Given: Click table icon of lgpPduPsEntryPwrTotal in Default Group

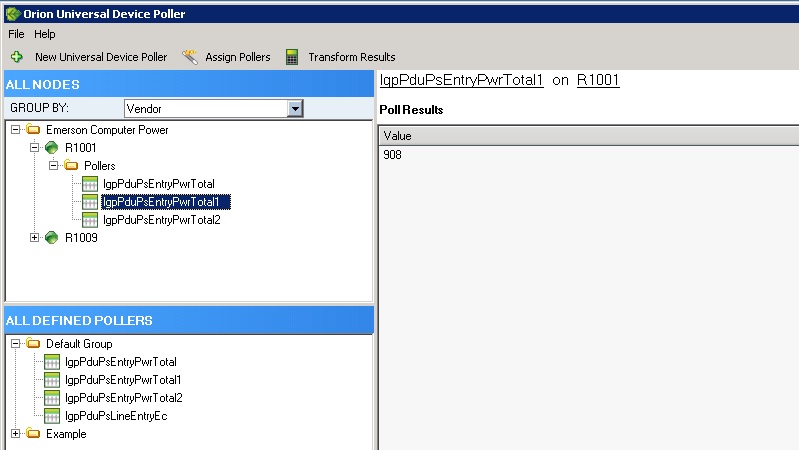Looking at the screenshot, I should (x=52, y=362).
